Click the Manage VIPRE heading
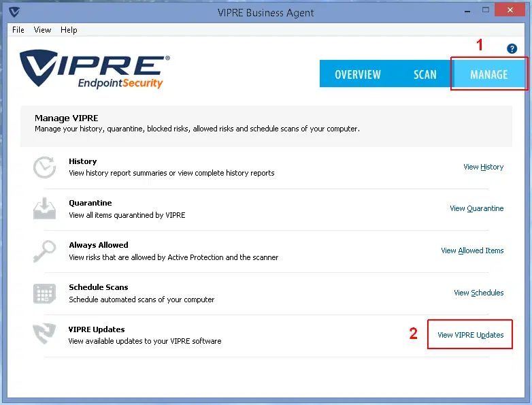This screenshot has width=532, height=405. (67, 118)
